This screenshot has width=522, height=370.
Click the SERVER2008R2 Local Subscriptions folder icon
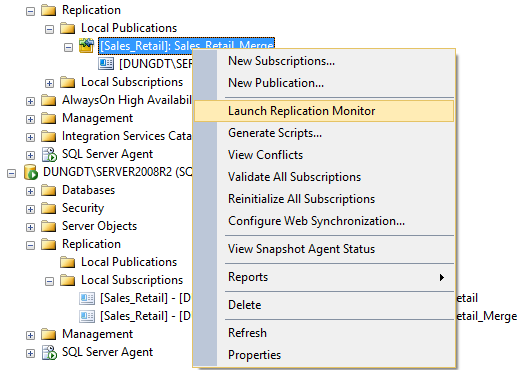[68, 280]
